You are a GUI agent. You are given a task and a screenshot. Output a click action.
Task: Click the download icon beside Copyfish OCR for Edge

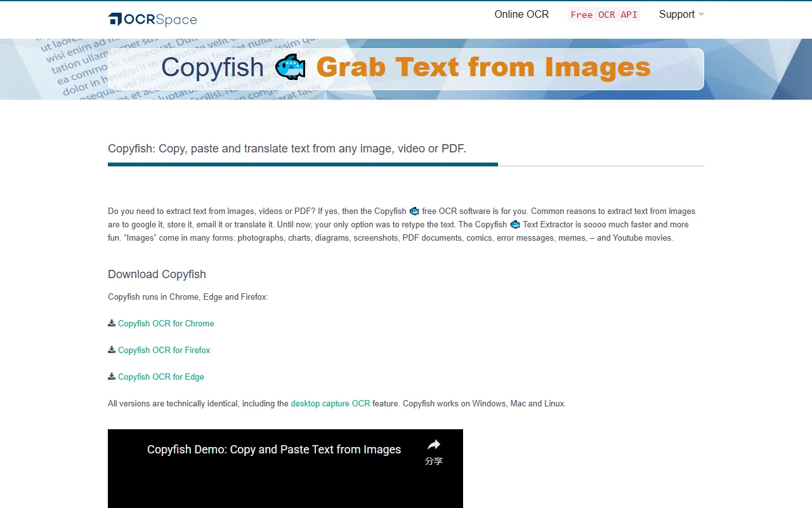pyautogui.click(x=110, y=376)
